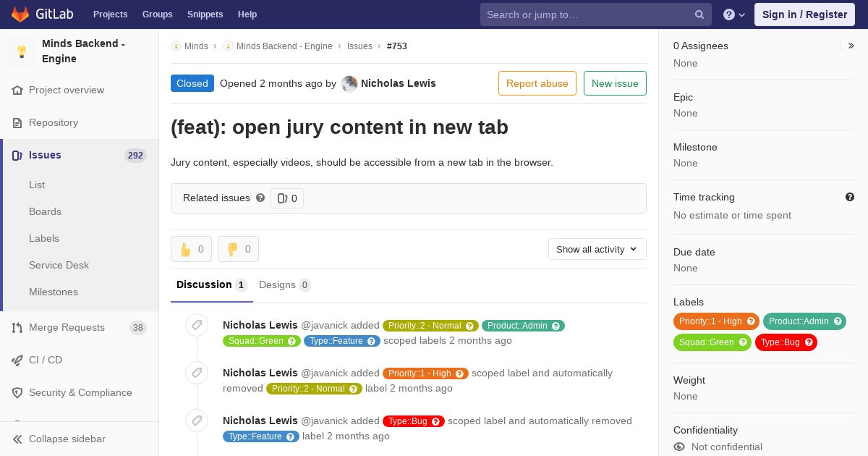Screen dimensions: 868x456
Task: Click Not confidential eye icon
Action: tap(679, 447)
